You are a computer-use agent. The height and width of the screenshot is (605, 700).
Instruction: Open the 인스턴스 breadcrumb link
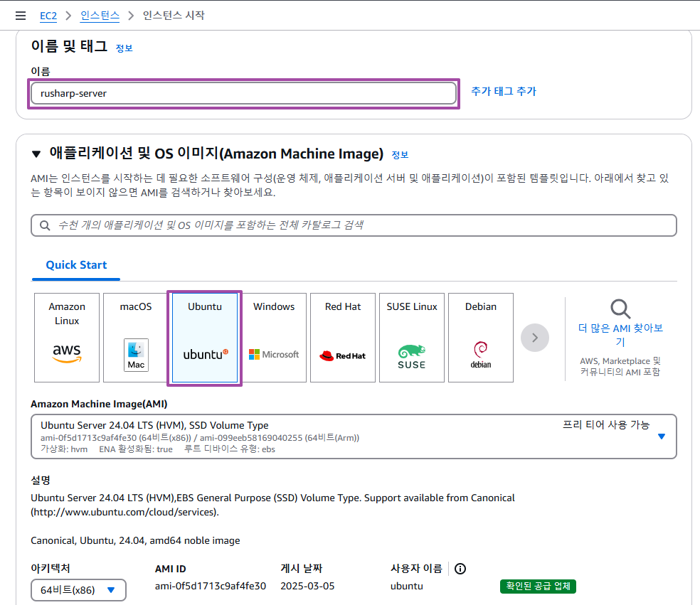point(100,16)
